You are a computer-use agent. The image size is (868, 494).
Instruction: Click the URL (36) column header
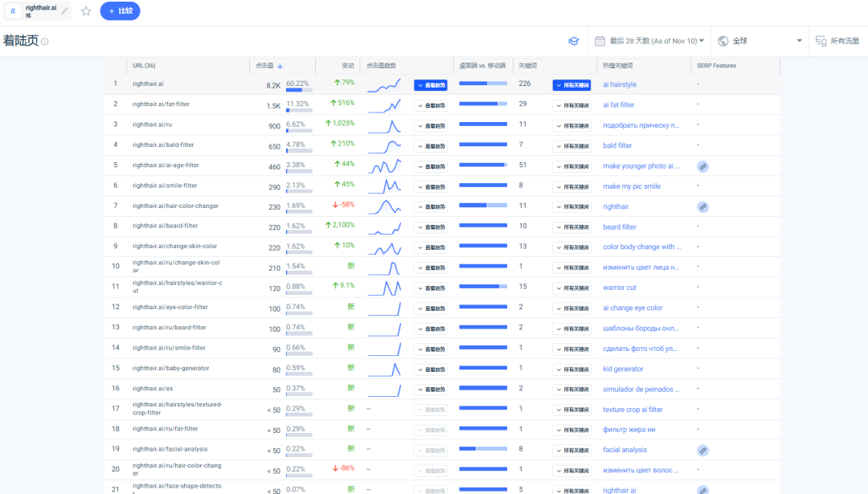(144, 65)
